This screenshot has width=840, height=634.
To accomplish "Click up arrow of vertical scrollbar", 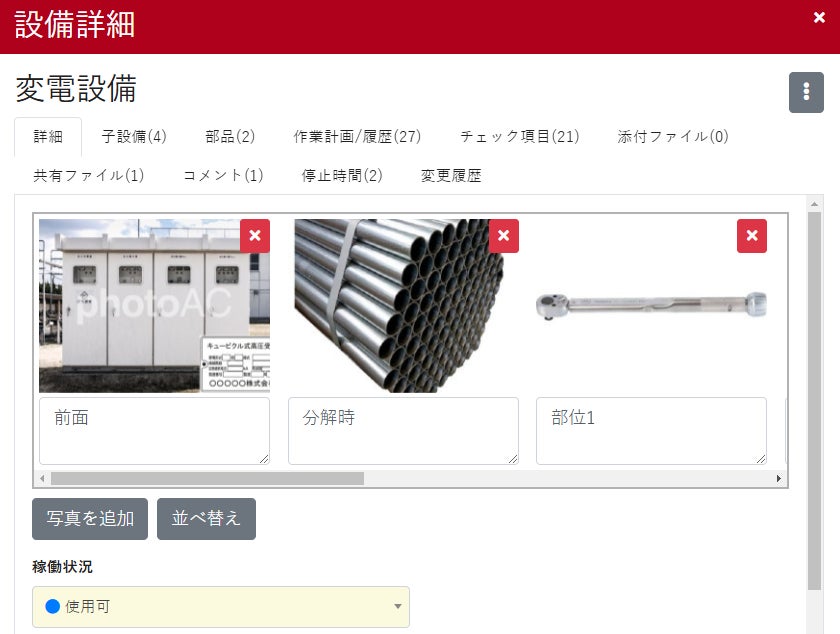I will pos(814,204).
